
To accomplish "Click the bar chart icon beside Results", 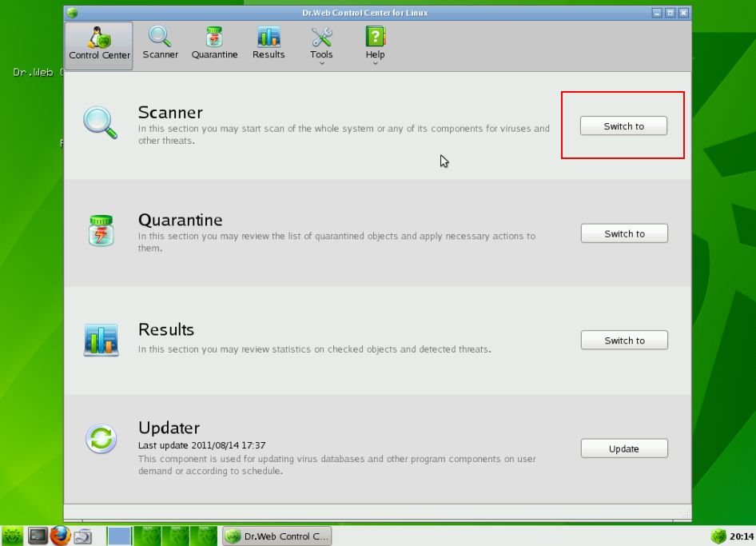I will [x=101, y=340].
